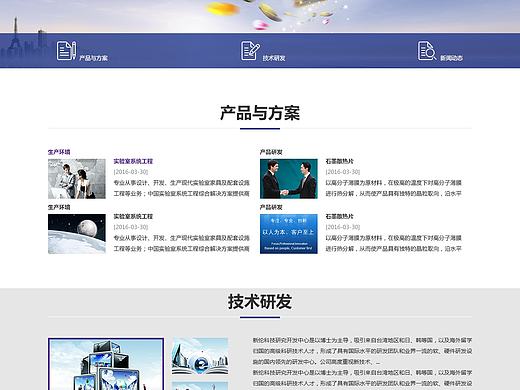Click the date [2016-03-30] beside office-people photo
520x390 pixels.
[x=131, y=172]
